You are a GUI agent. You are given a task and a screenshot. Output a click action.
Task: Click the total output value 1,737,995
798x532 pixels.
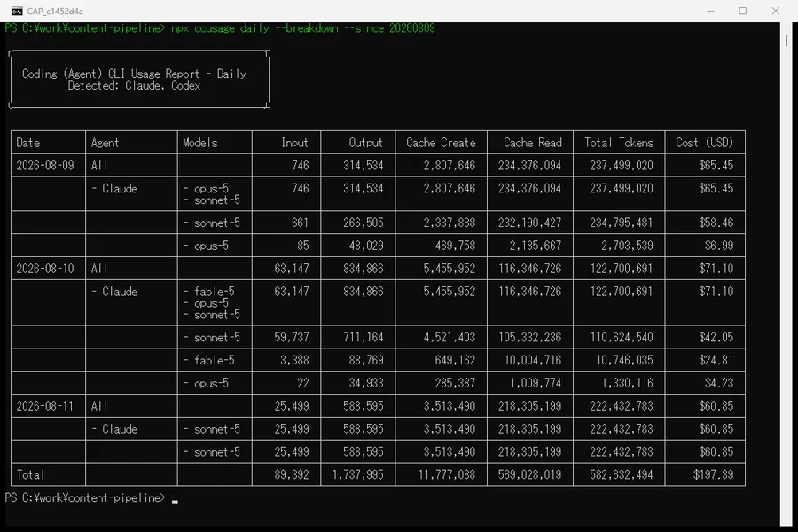[358, 475]
